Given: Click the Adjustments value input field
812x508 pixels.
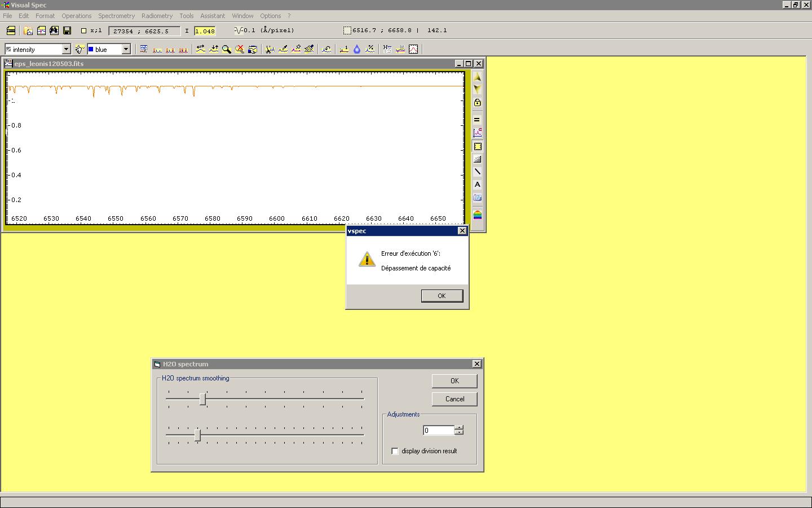Looking at the screenshot, I should tap(438, 431).
